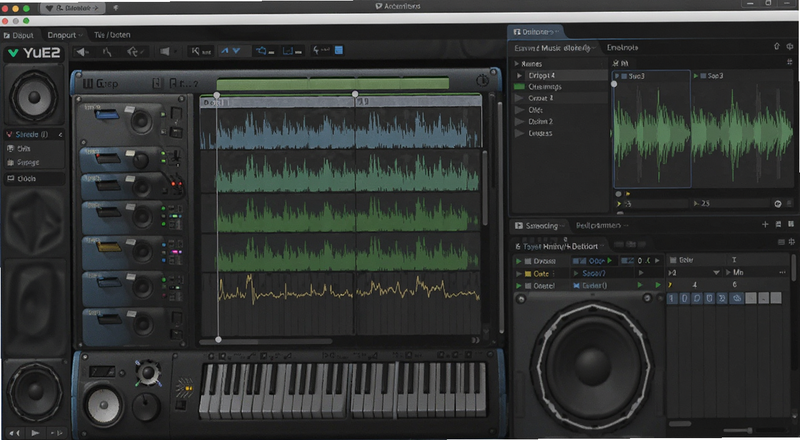Click the blue square icon in the top toolbar
800x440 pixels.
tap(338, 50)
